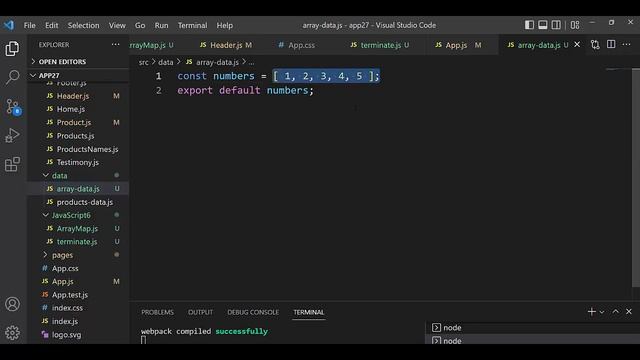The width and height of the screenshot is (640, 360).
Task: Switch to the App.css editor tab
Action: click(x=302, y=45)
